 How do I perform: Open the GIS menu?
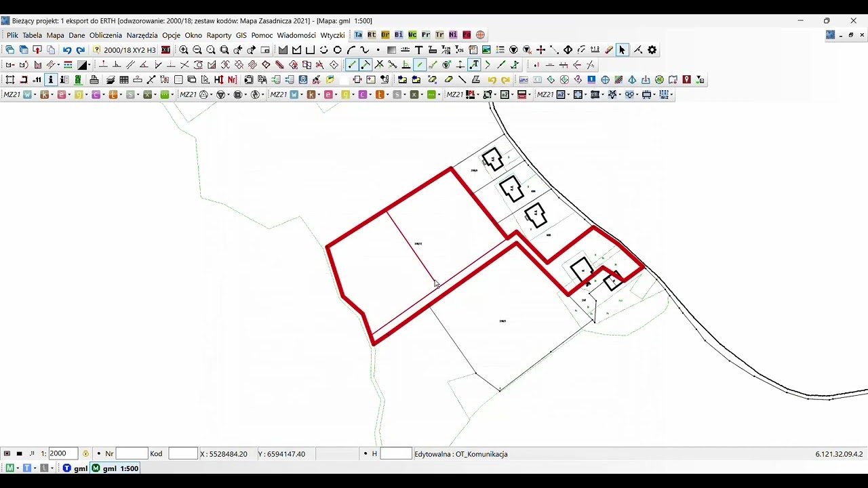pyautogui.click(x=241, y=35)
